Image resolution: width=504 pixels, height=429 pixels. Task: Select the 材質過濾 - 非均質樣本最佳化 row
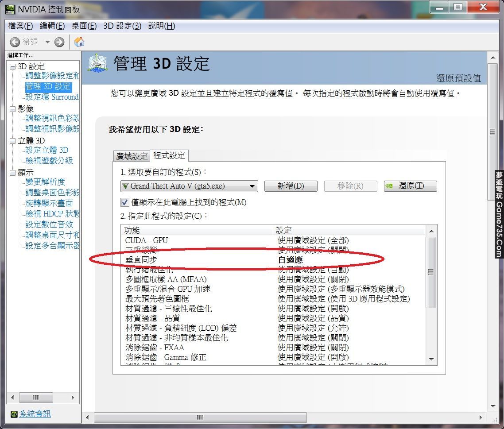pyautogui.click(x=273, y=338)
